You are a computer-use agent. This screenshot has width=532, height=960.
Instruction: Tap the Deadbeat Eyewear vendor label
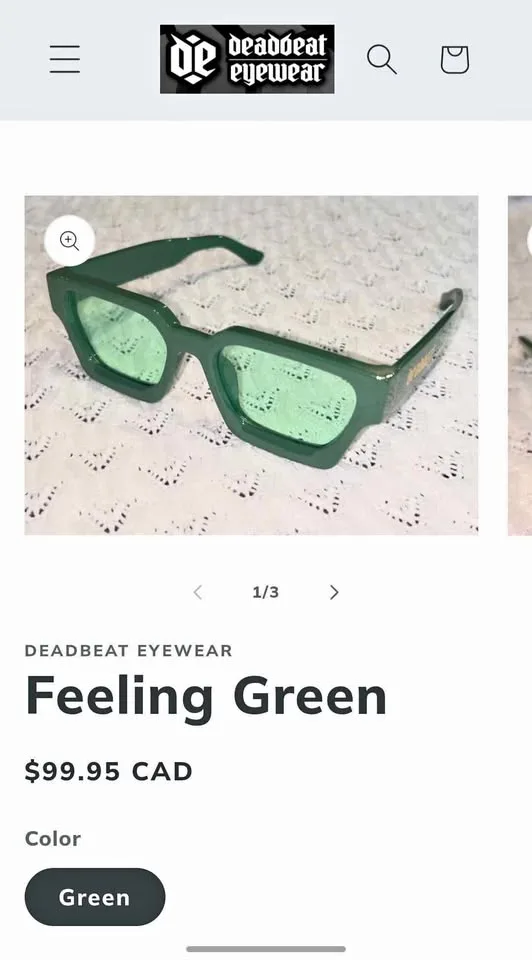[x=129, y=650]
